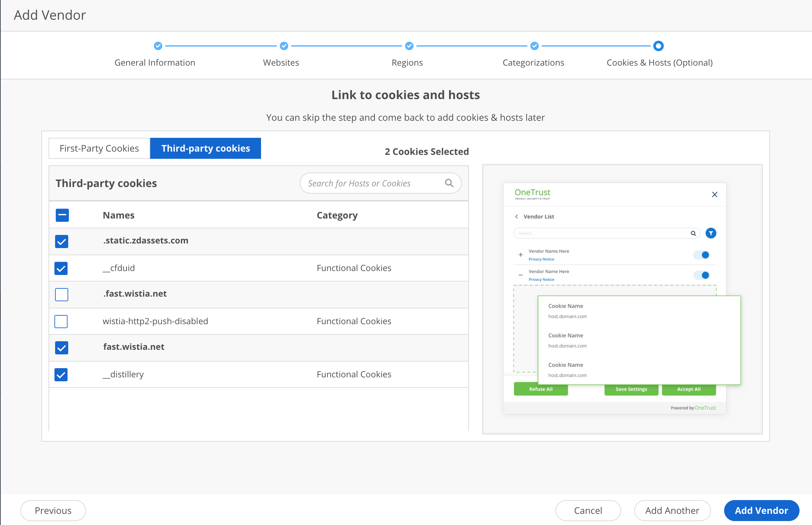This screenshot has width=812, height=525.
Task: Switch to the First-Party Cookies tab
Action: (x=99, y=148)
